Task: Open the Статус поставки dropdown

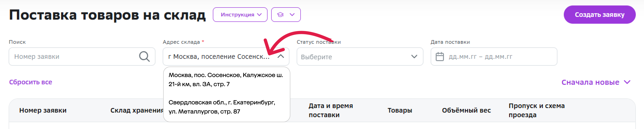Action: tap(360, 57)
